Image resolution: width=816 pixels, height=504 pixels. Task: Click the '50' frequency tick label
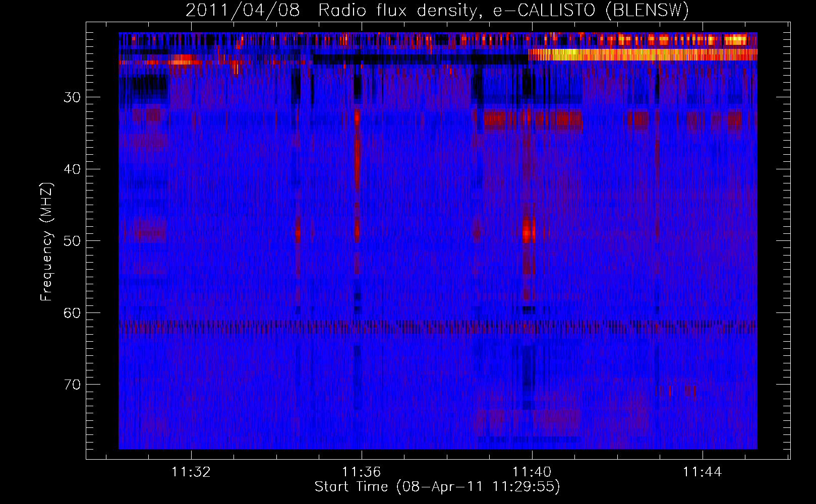72,241
